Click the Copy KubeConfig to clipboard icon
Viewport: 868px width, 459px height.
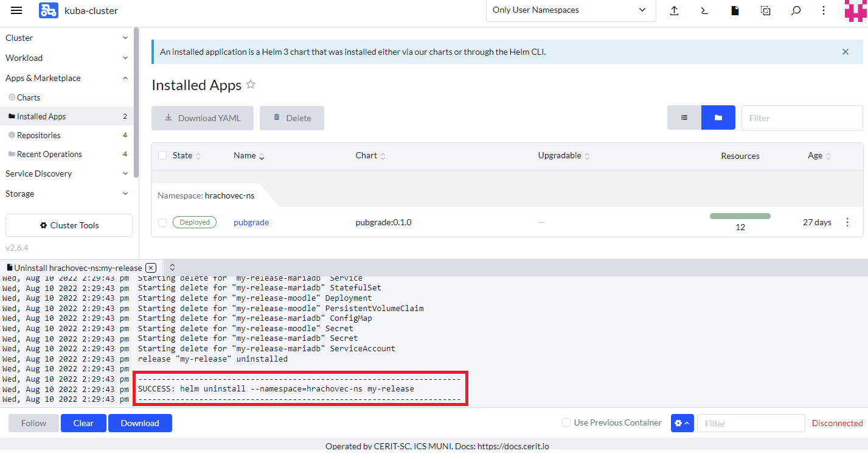click(765, 10)
